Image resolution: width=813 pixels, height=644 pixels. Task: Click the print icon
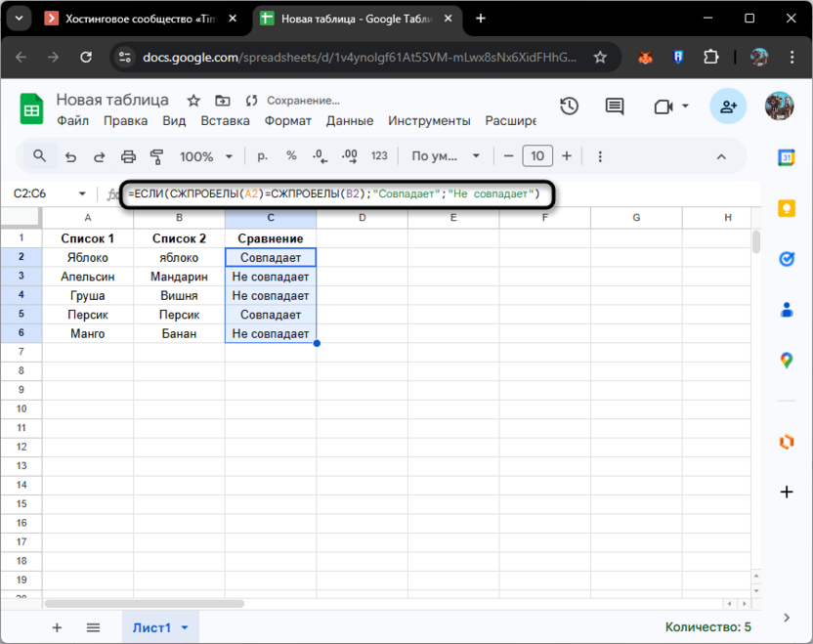coord(128,156)
